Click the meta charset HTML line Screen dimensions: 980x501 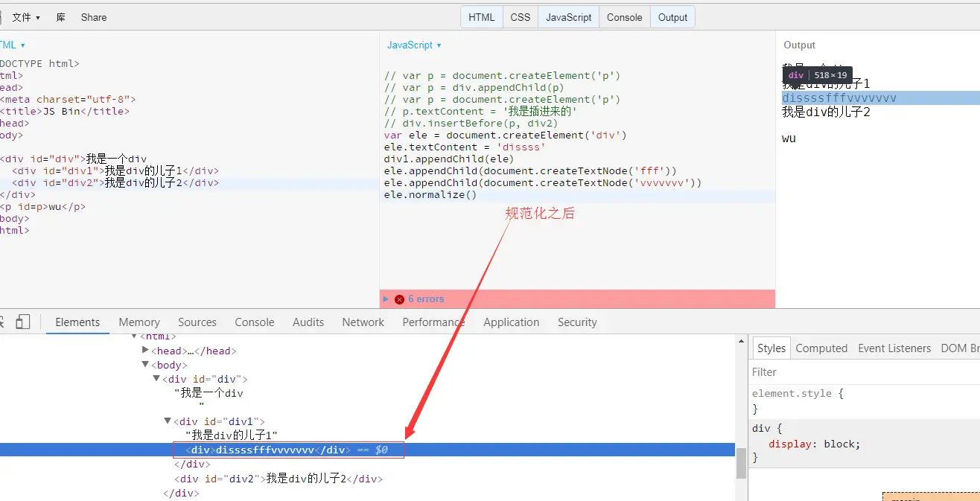click(68, 100)
